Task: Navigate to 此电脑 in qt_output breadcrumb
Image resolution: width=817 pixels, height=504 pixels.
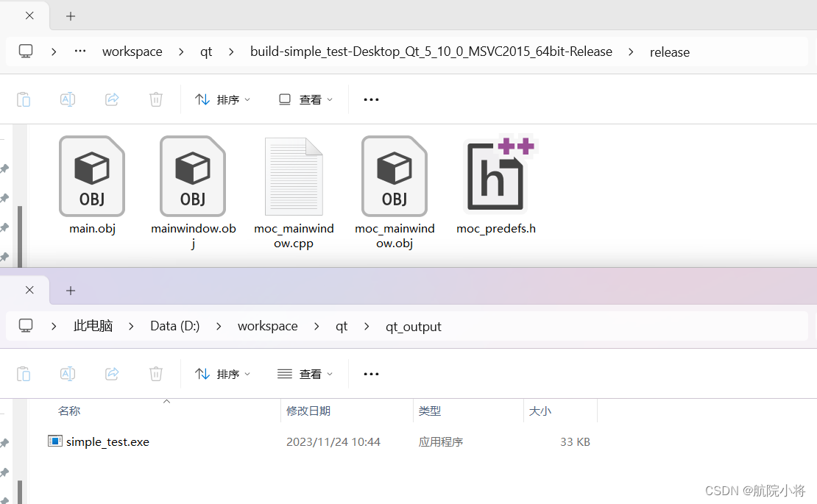Action: point(93,326)
